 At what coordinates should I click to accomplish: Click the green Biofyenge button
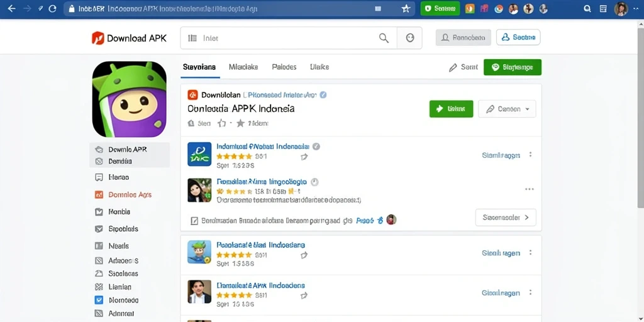point(513,67)
